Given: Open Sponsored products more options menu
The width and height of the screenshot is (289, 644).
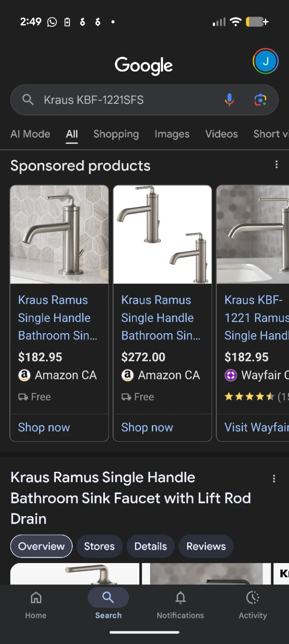Looking at the screenshot, I should [276, 165].
